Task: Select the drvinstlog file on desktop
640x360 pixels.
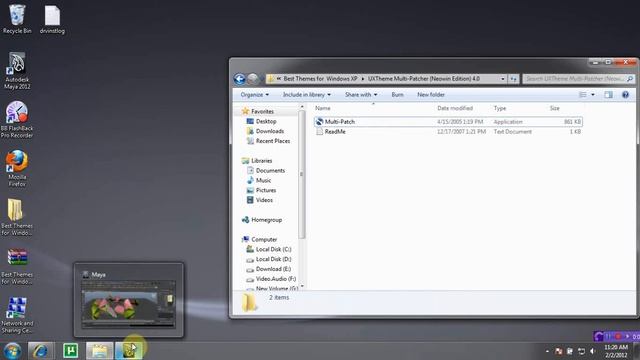Action: coord(52,19)
